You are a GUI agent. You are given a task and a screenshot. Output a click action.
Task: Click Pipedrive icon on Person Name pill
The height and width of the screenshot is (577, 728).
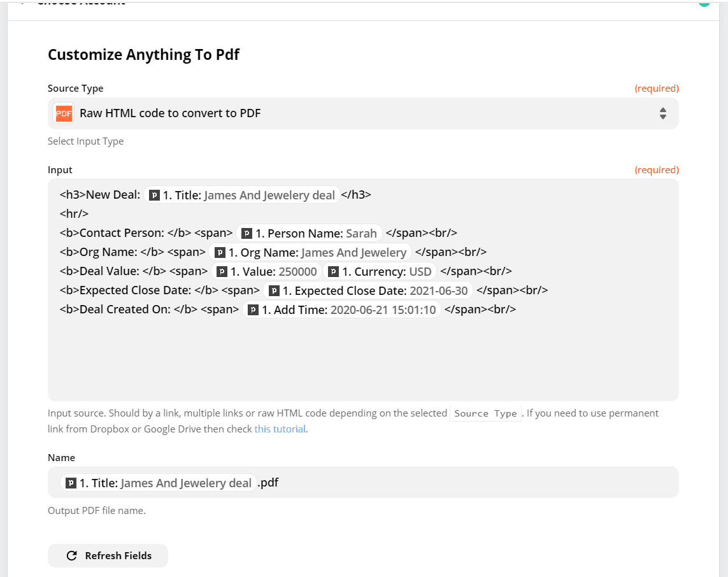point(247,234)
